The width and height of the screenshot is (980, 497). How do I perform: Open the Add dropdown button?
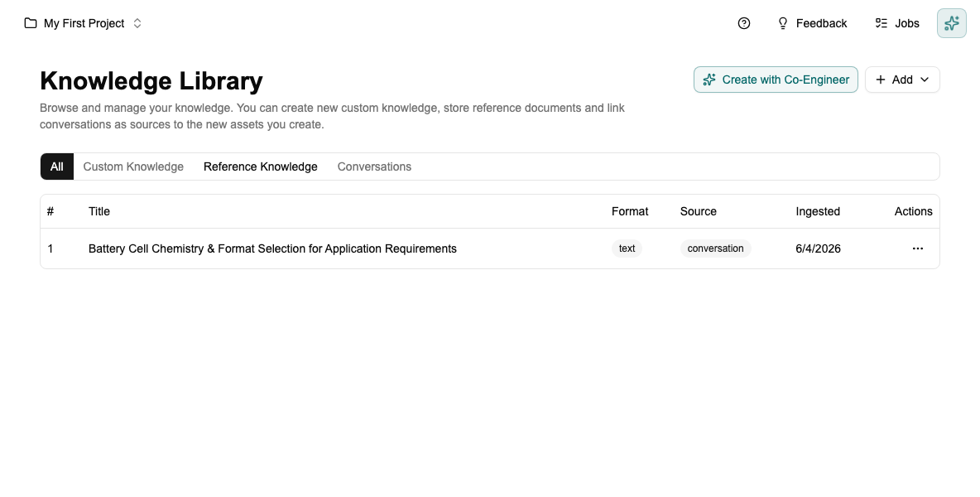pos(902,80)
